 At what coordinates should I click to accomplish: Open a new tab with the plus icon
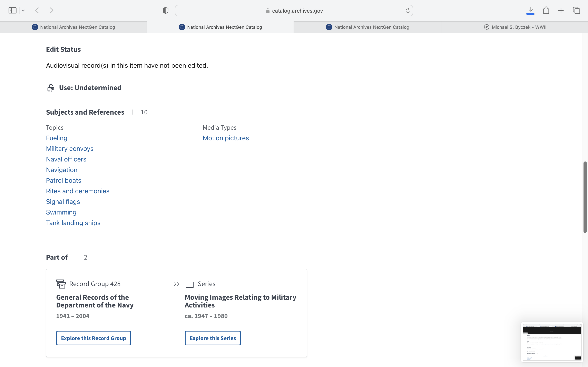pyautogui.click(x=561, y=10)
